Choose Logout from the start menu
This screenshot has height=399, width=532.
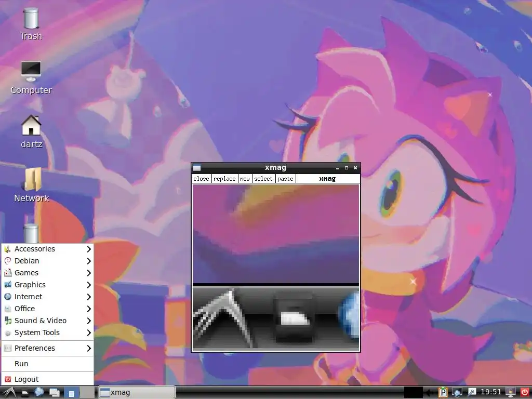[47, 379]
